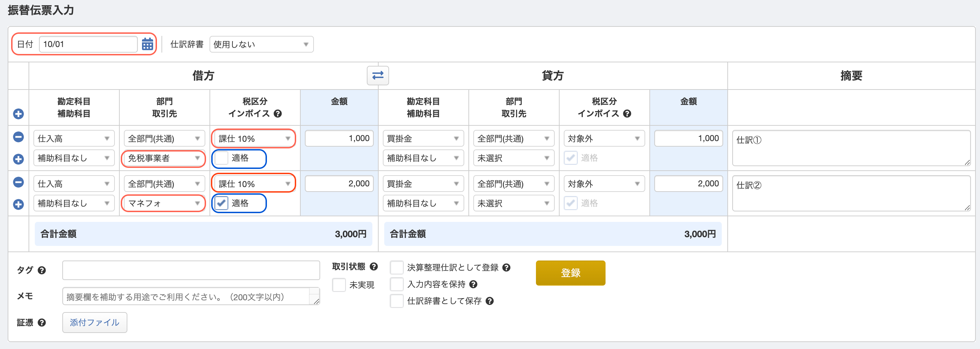The width and height of the screenshot is (980, 349).
Task: Open 仕訳辞書 dropdown
Action: 261,45
